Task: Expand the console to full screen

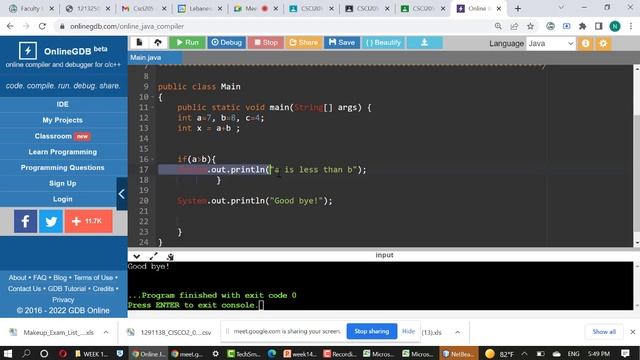Action: point(153,256)
